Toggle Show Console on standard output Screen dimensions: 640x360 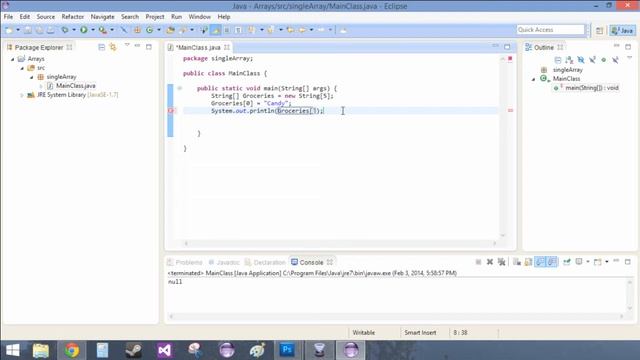pyautogui.click(x=540, y=262)
